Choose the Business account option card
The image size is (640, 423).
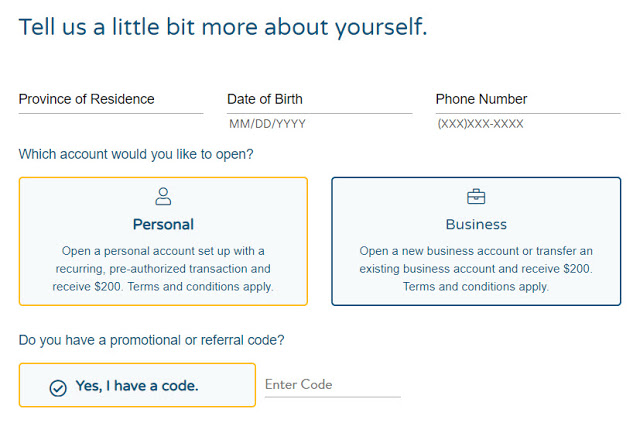(476, 241)
